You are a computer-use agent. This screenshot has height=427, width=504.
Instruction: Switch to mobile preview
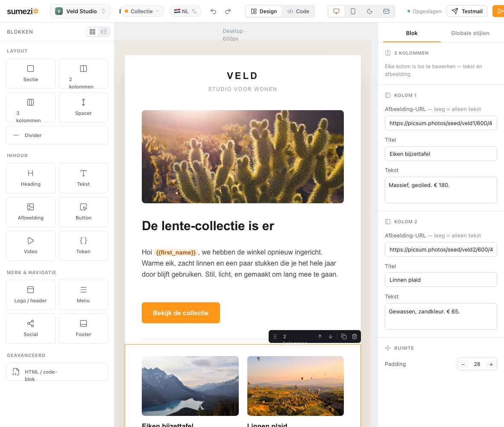coord(353,11)
